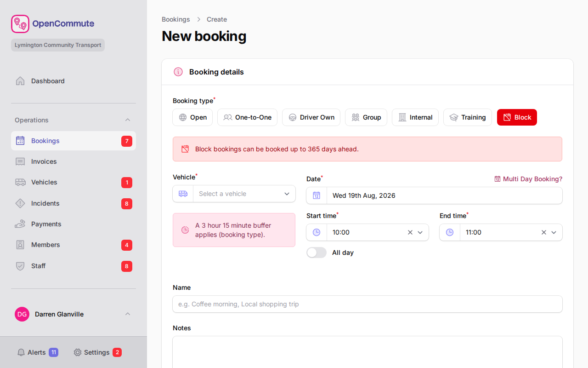Select the One-to-One booking type
The height and width of the screenshot is (368, 588).
(x=247, y=117)
